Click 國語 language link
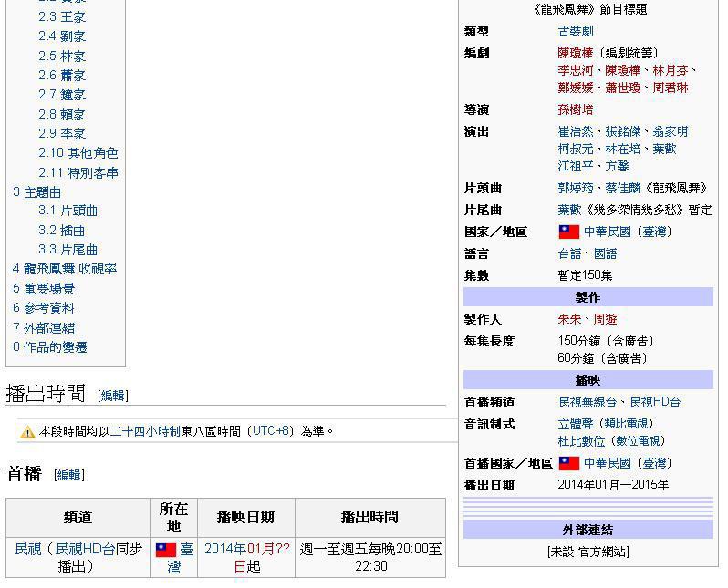The width and height of the screenshot is (728, 588). pos(606,253)
